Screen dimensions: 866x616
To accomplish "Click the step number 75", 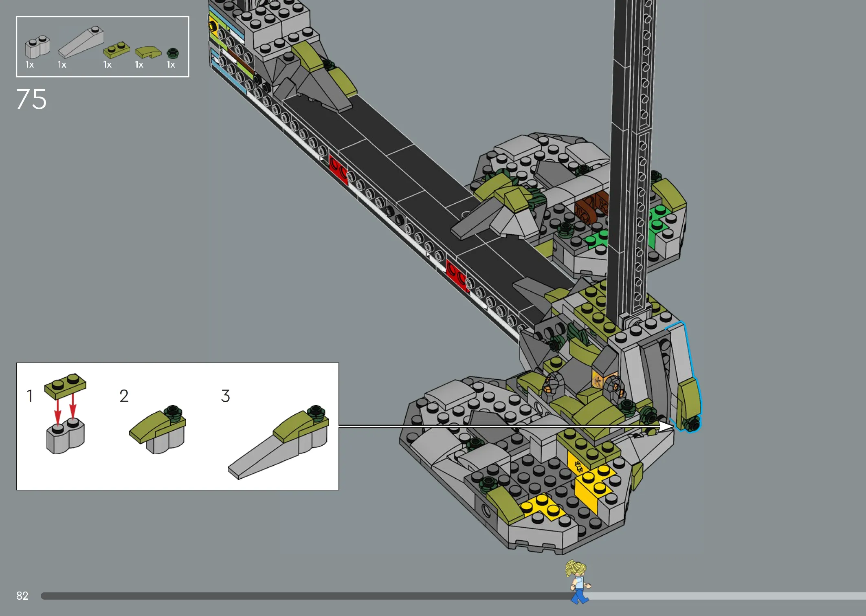I will tap(31, 99).
